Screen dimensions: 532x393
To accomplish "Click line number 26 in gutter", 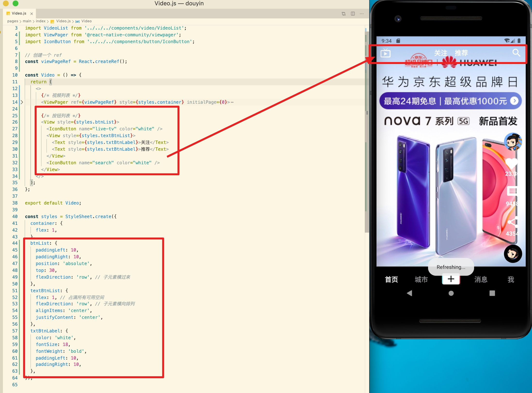I will coord(15,122).
